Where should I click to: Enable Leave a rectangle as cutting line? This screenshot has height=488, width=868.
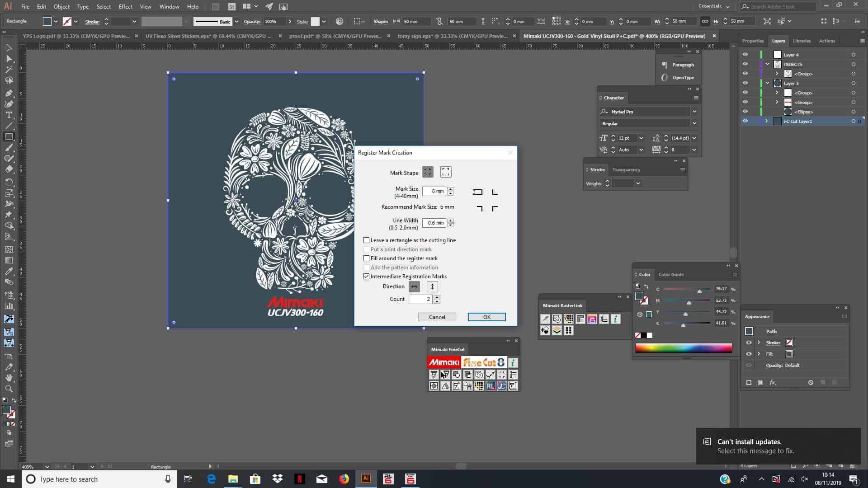(x=366, y=240)
